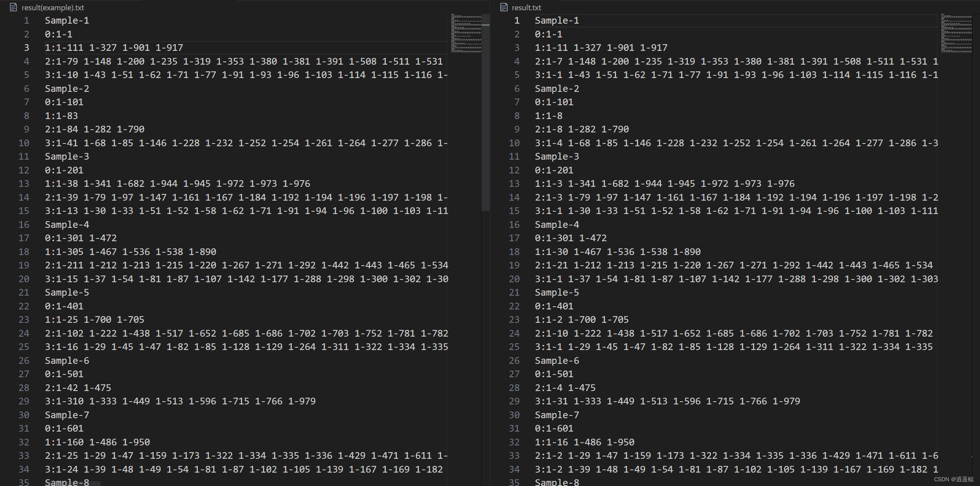This screenshot has width=980, height=486.
Task: Open the result(example).txt breadcrumb
Action: [x=53, y=7]
